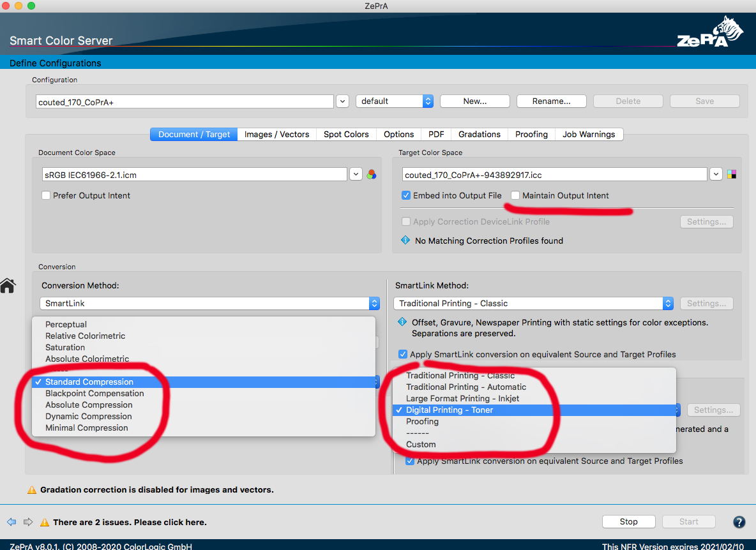Open the RGB color profile icon beside sRGB field
756x550 pixels.
371,174
